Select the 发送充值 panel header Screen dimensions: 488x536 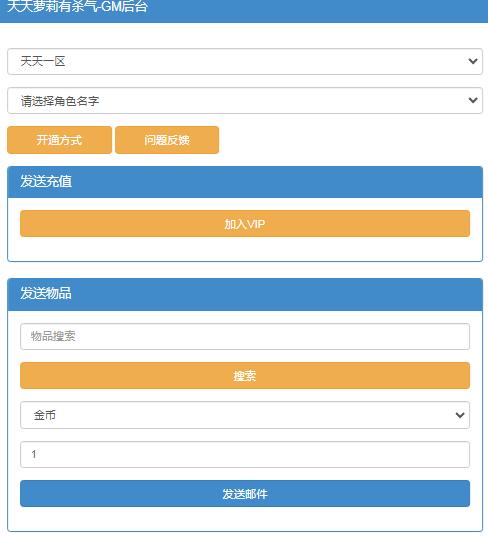click(245, 182)
